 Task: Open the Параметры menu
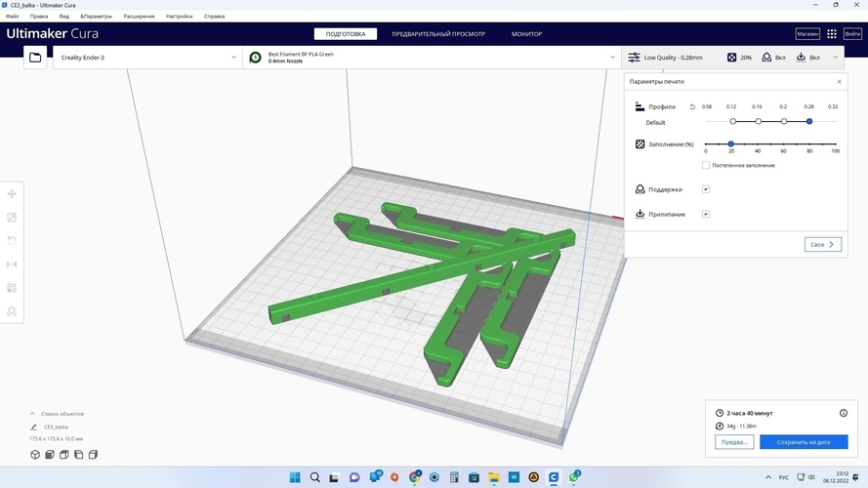click(x=97, y=17)
